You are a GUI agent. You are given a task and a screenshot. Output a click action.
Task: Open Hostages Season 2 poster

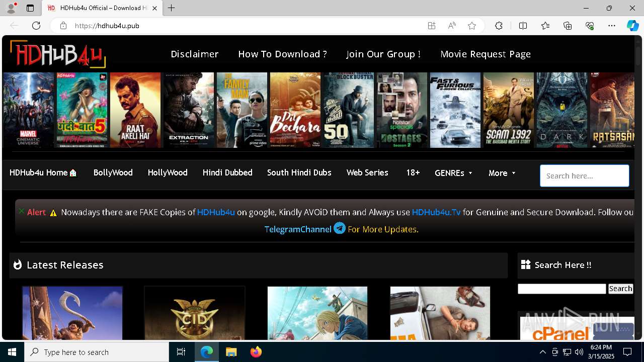402,110
